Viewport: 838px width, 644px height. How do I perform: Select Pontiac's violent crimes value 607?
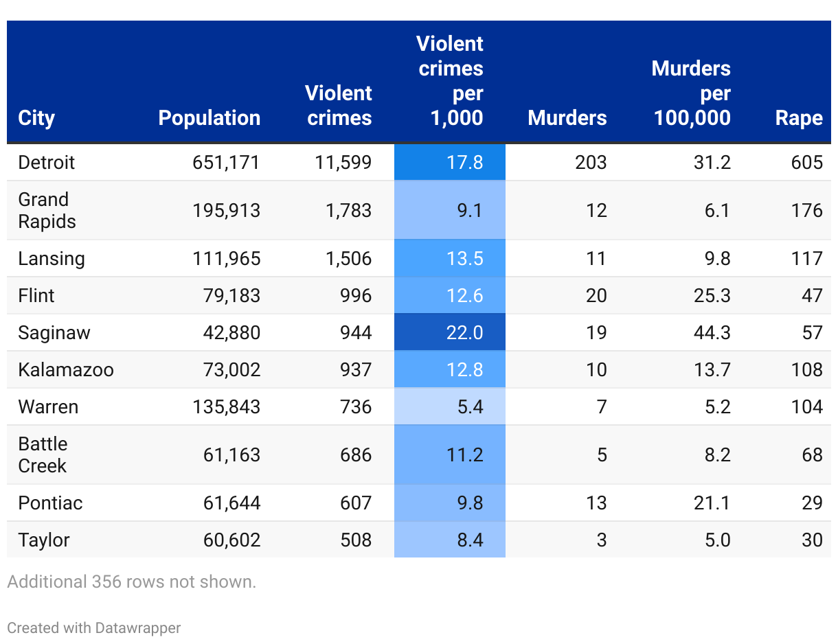tap(355, 503)
